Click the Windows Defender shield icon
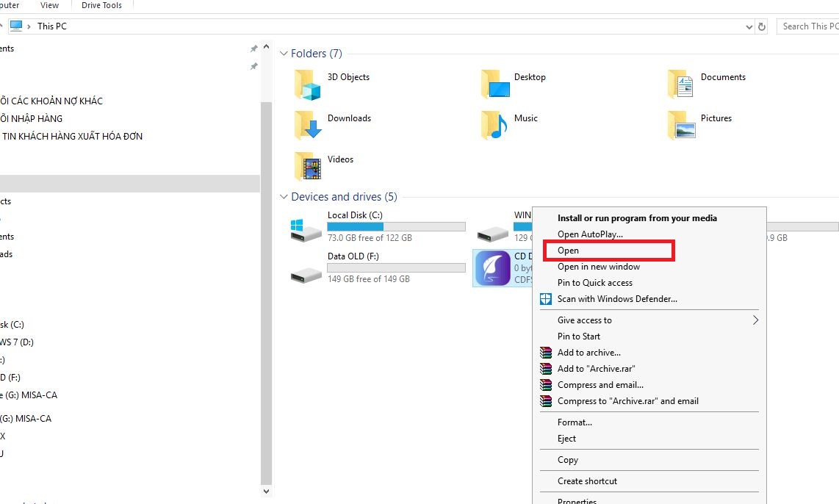The image size is (839, 504). [546, 299]
